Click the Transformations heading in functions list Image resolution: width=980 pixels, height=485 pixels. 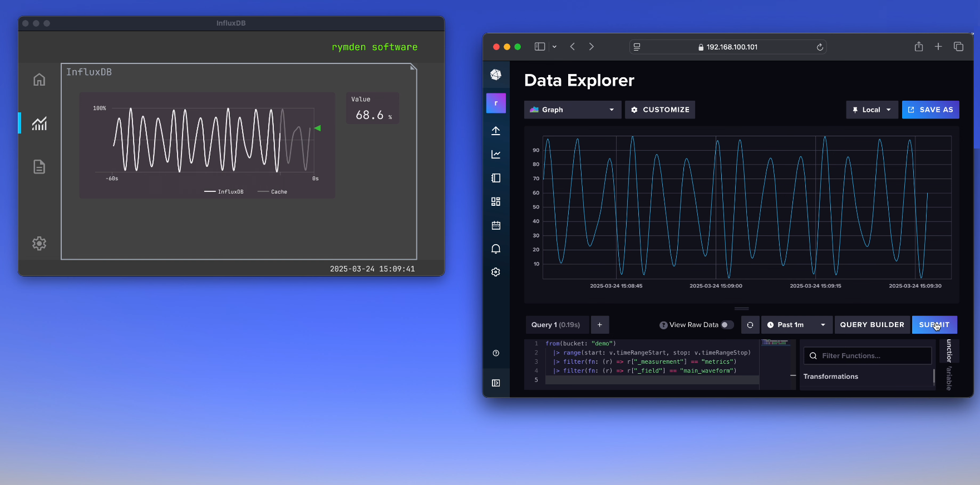(x=830, y=377)
